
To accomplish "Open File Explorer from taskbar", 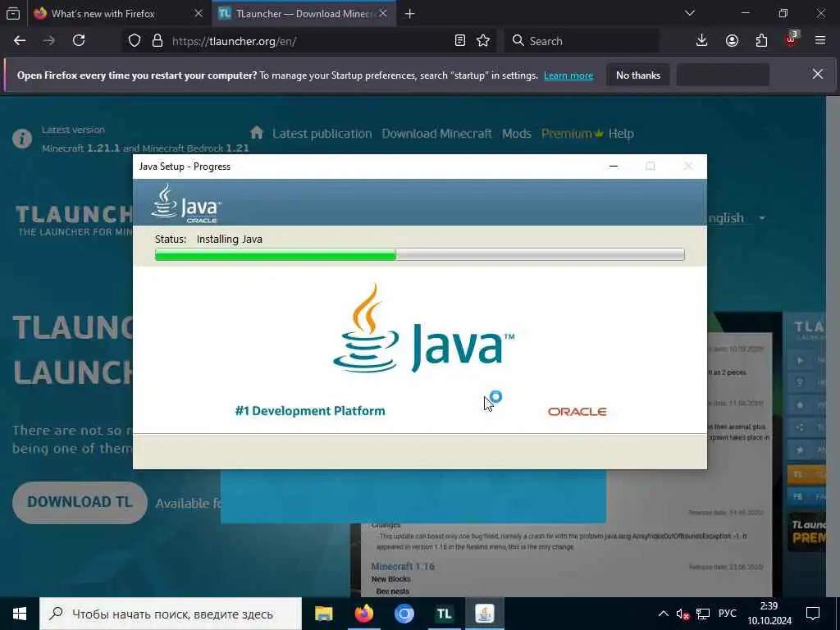I will pos(323,614).
